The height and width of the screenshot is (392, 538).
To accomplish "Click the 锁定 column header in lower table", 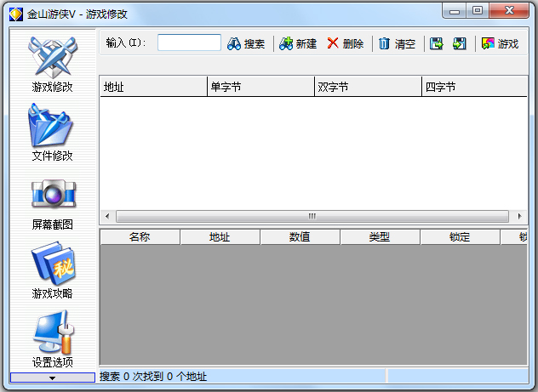I will click(460, 237).
